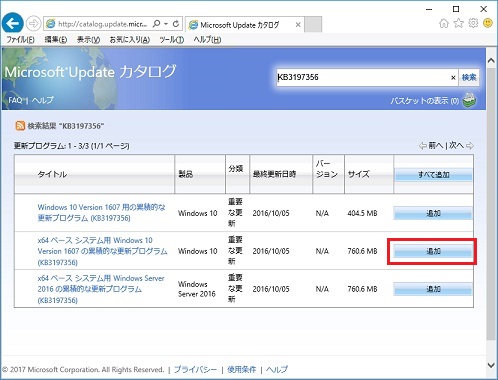This screenshot has width=498, height=380.
Task: Click the address bar URL field
Action: [102, 24]
